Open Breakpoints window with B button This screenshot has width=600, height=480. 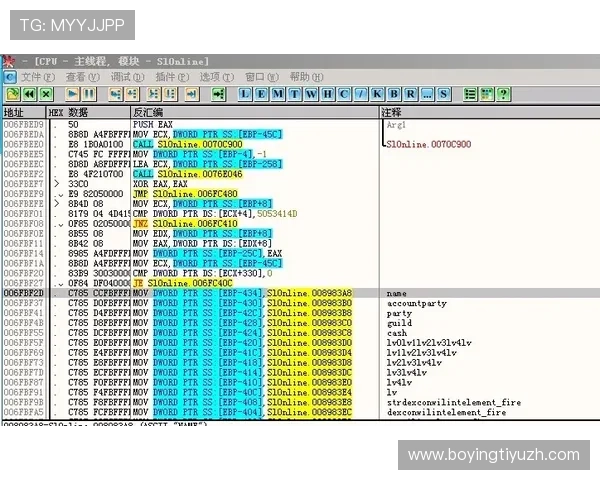click(x=394, y=93)
